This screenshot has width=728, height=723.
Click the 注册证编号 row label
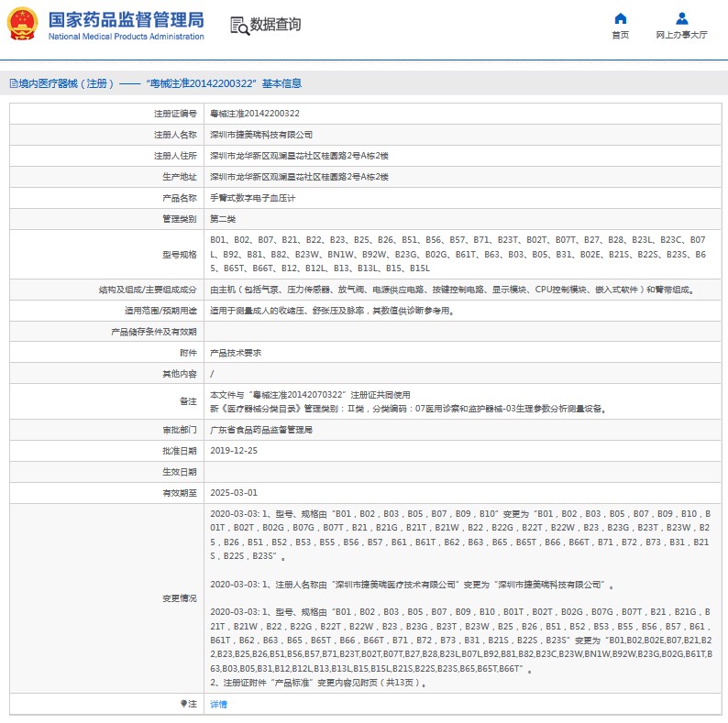tap(175, 114)
